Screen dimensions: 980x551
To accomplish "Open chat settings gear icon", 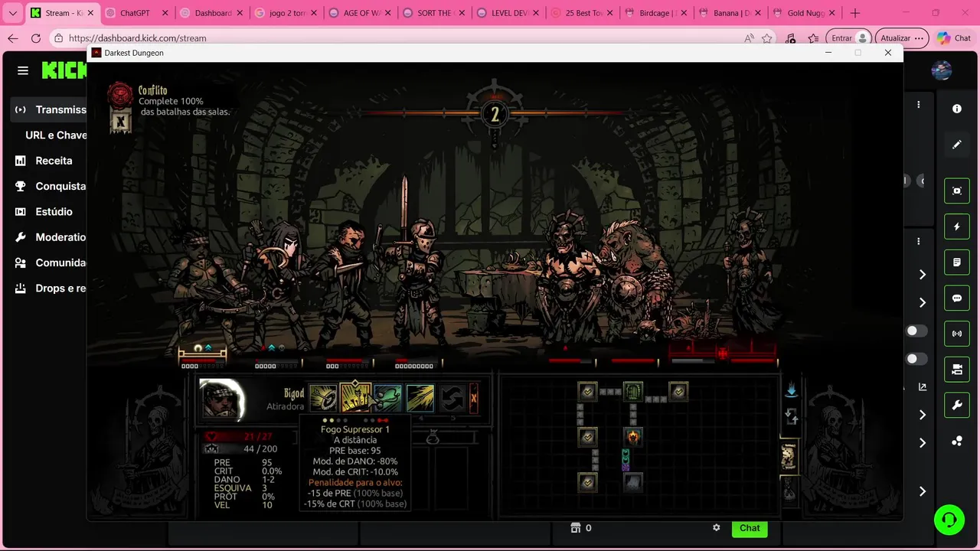I will pos(717,528).
